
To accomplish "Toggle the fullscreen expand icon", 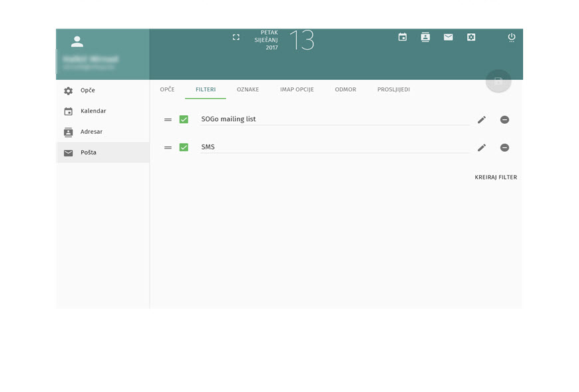I will tap(236, 37).
